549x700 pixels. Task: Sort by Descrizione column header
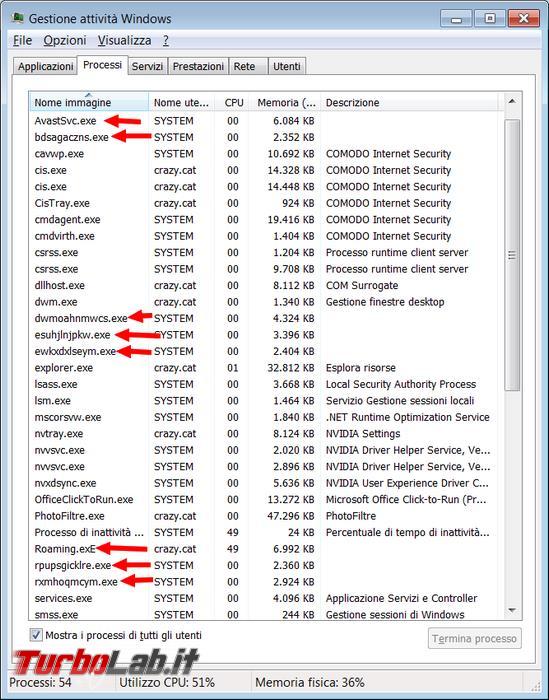pos(411,102)
